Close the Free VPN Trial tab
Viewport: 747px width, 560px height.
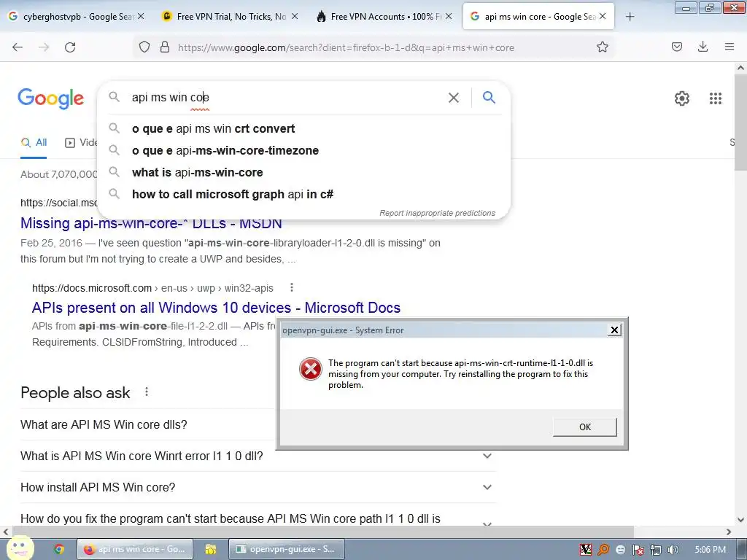(x=295, y=17)
